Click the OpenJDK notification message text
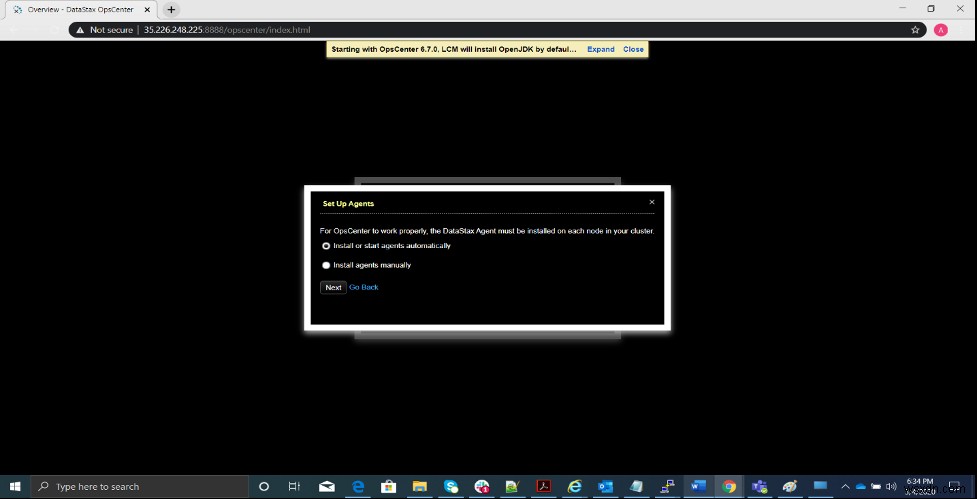 (454, 49)
